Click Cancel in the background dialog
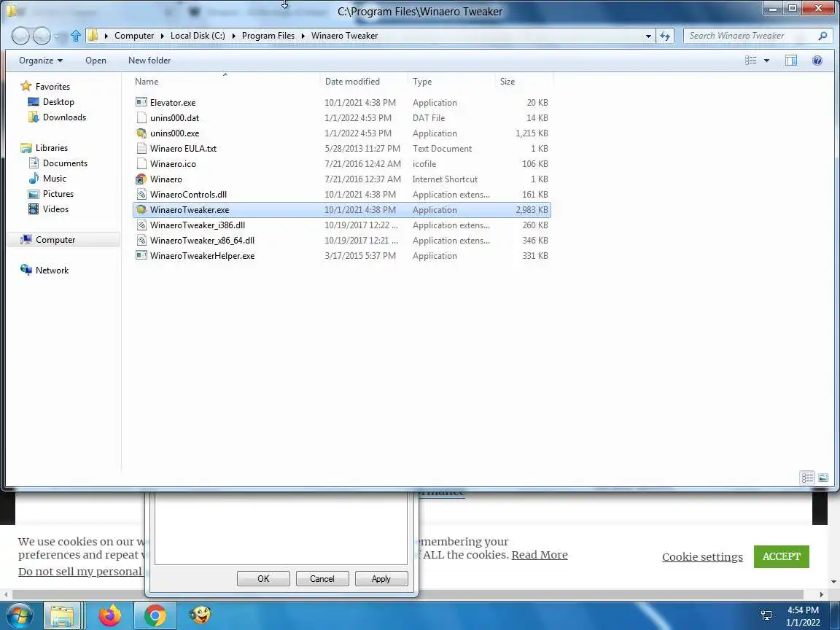The image size is (840, 630). click(322, 579)
